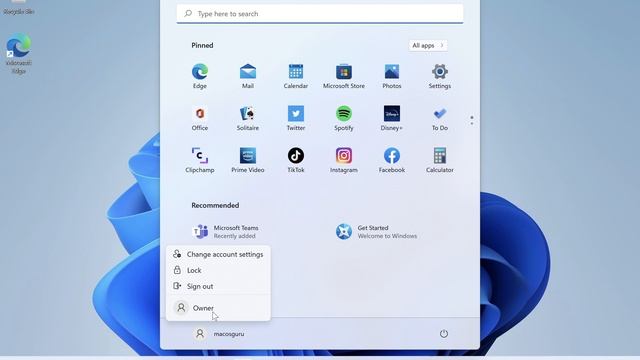
Task: Open the TikTok app
Action: [296, 160]
